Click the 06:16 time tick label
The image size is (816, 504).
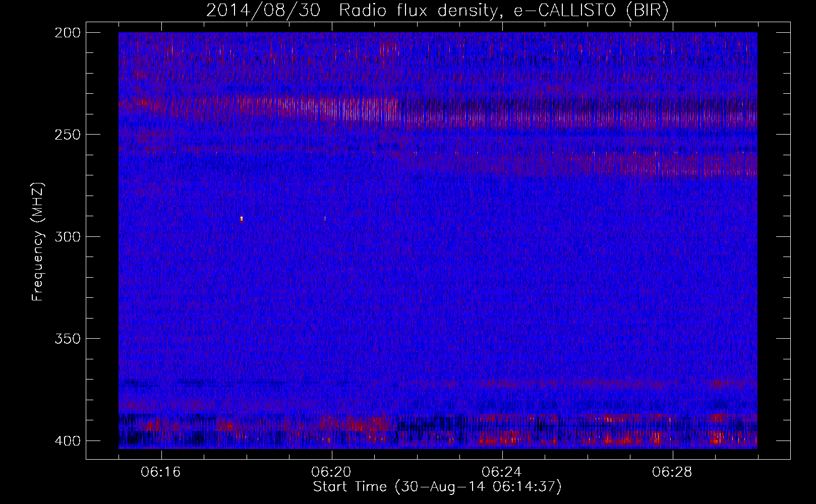point(161,472)
